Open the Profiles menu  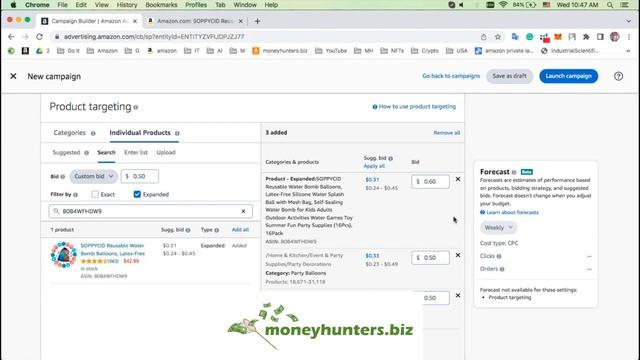click(x=196, y=5)
